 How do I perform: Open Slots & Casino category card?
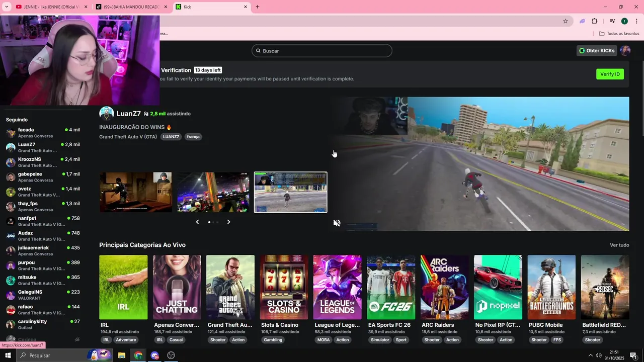(284, 287)
